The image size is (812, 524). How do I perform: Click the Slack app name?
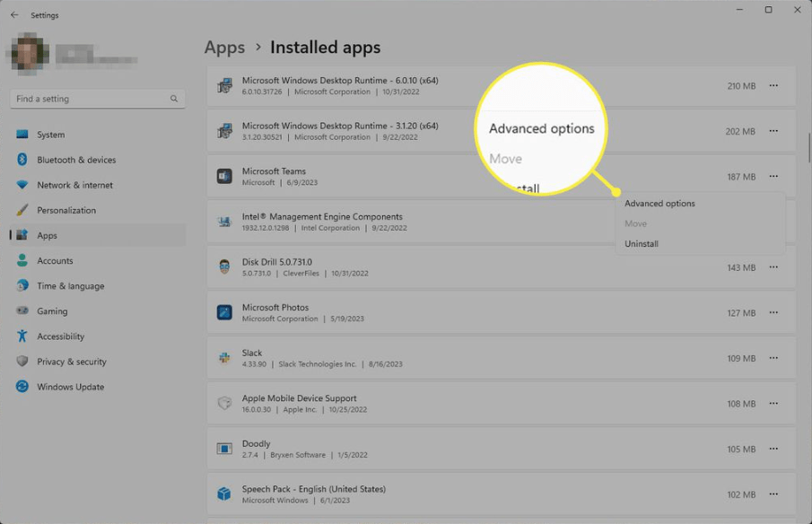tap(252, 353)
